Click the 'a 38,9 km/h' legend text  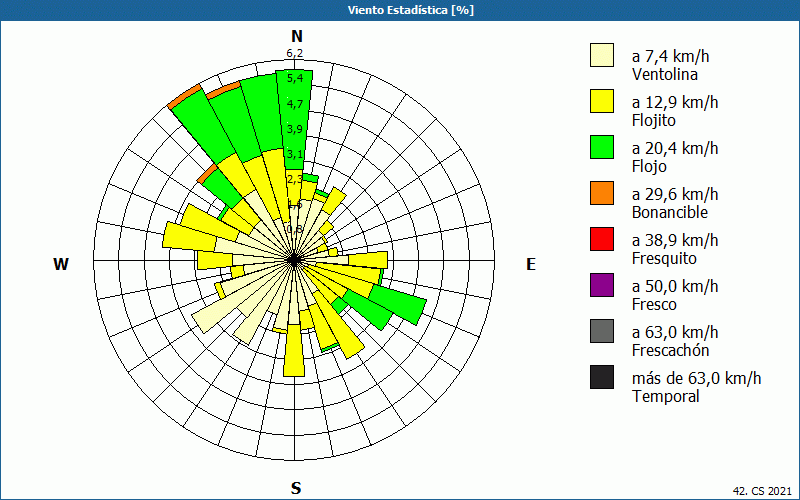click(675, 240)
